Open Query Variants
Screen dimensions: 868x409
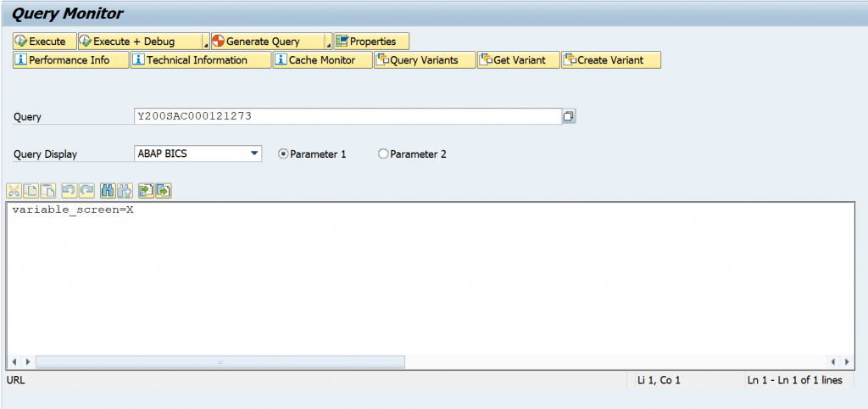click(x=426, y=60)
